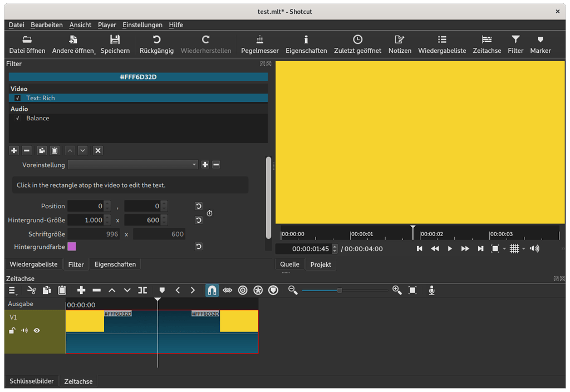Create a marker on the timeline
Image resolution: width=570 pixels, height=392 pixels.
click(x=161, y=290)
